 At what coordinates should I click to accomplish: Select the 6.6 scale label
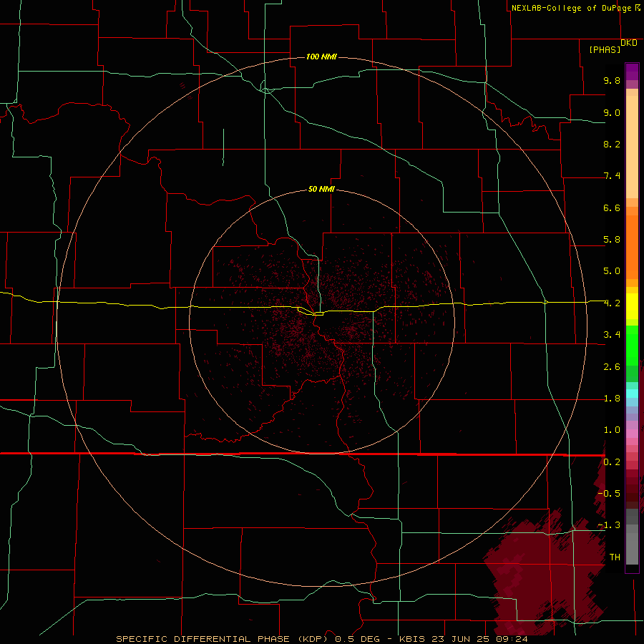pos(612,208)
